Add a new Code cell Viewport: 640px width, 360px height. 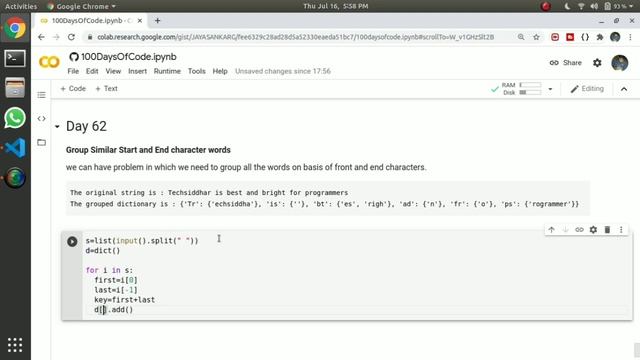73,89
